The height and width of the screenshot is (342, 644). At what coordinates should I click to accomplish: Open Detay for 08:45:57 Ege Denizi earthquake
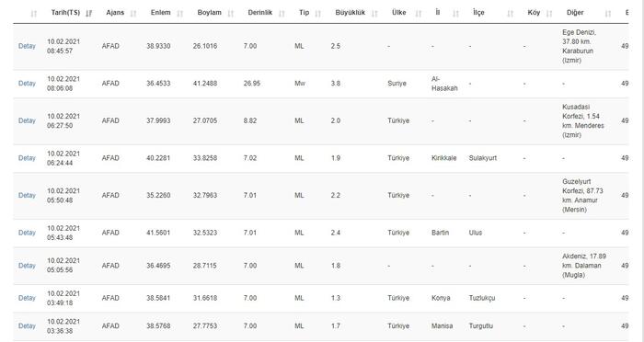27,46
